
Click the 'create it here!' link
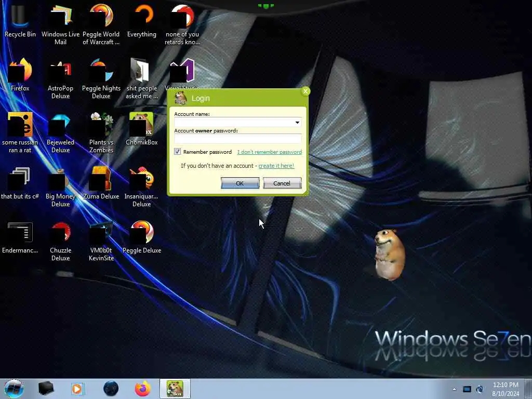click(x=276, y=166)
